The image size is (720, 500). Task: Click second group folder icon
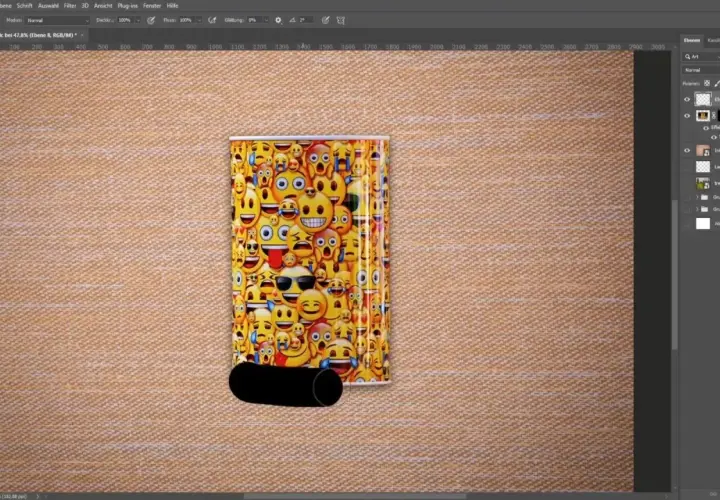pos(704,209)
